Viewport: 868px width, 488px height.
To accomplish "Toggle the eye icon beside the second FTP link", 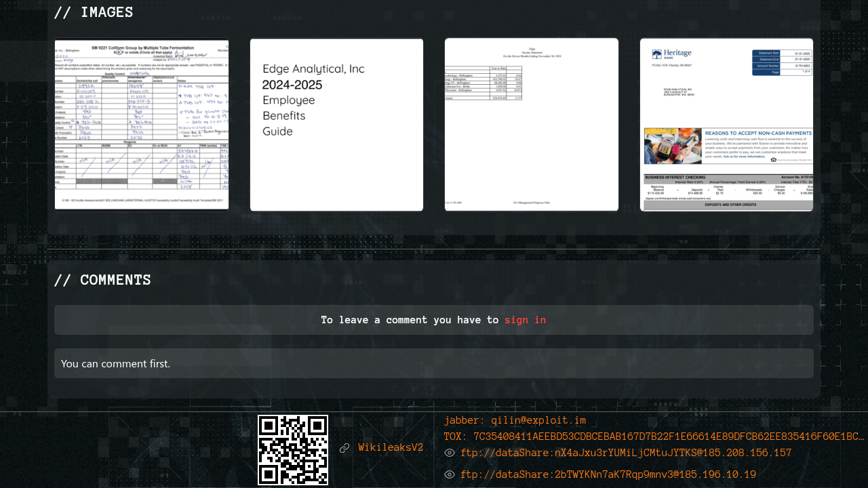I will click(x=450, y=474).
